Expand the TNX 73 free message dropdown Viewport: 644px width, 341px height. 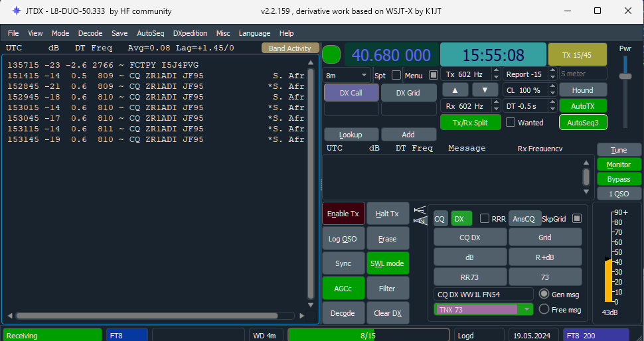pyautogui.click(x=526, y=309)
